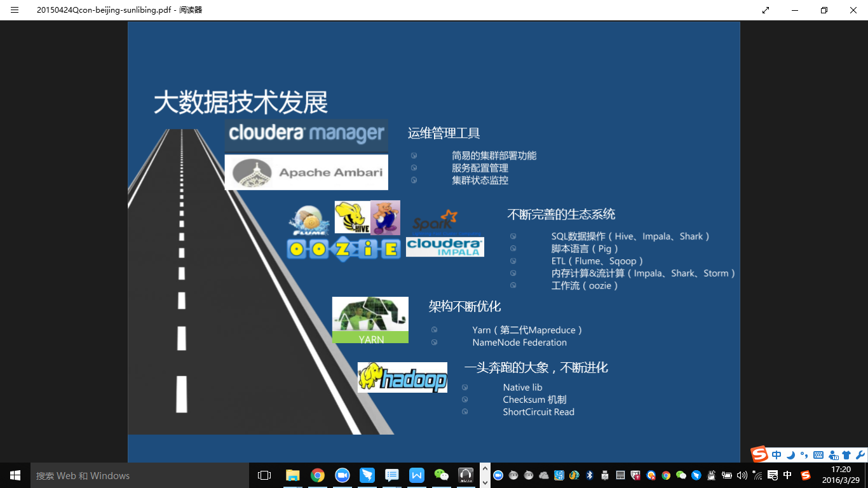Click the heading 不断完善的生态系统
Image resolution: width=868 pixels, height=488 pixels.
pos(561,214)
